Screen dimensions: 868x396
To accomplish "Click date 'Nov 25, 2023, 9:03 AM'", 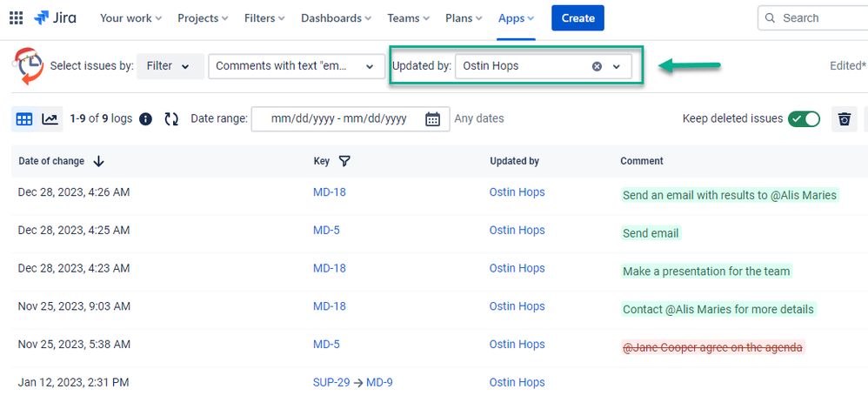I will [x=74, y=306].
